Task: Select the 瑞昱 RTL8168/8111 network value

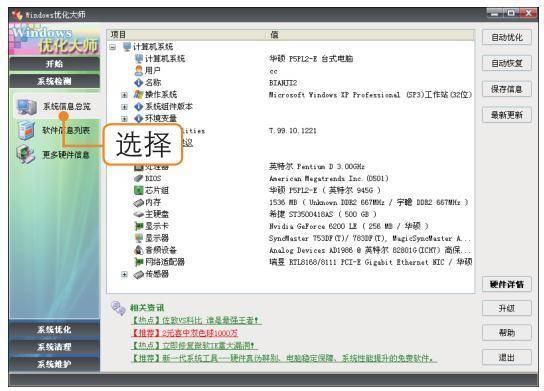Action: click(x=371, y=262)
